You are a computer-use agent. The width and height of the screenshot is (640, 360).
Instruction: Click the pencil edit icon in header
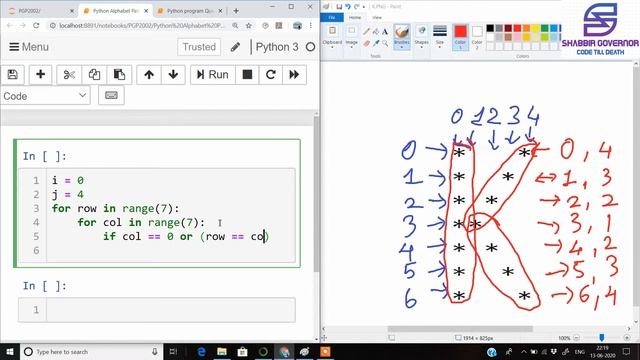point(235,47)
